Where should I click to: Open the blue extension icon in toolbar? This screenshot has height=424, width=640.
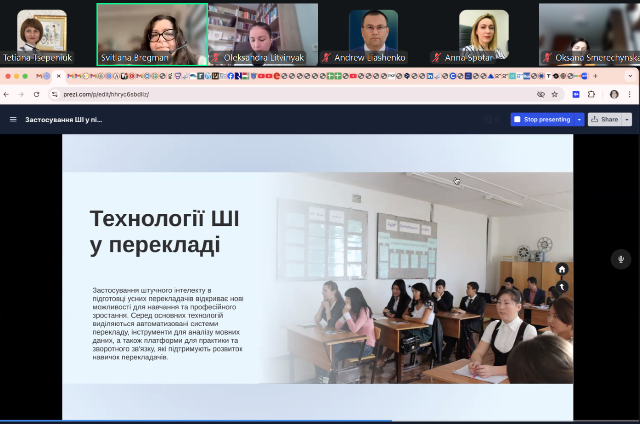pos(576,94)
